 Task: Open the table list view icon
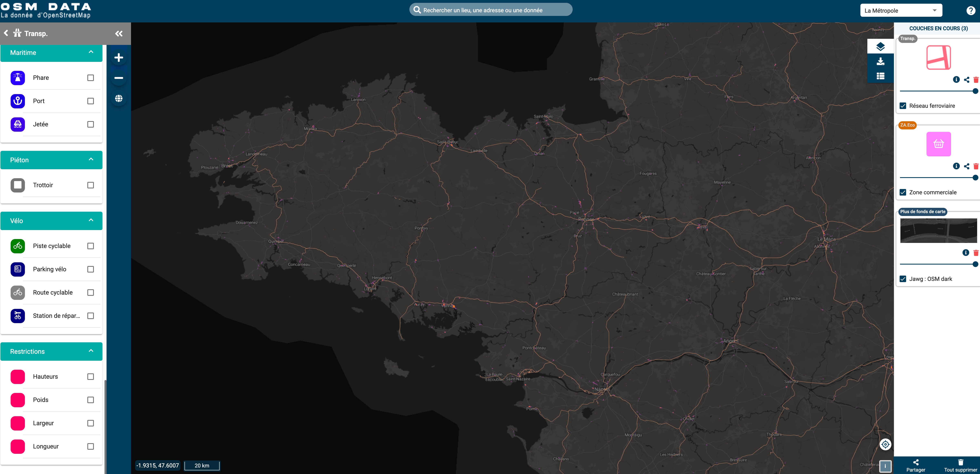pos(880,76)
